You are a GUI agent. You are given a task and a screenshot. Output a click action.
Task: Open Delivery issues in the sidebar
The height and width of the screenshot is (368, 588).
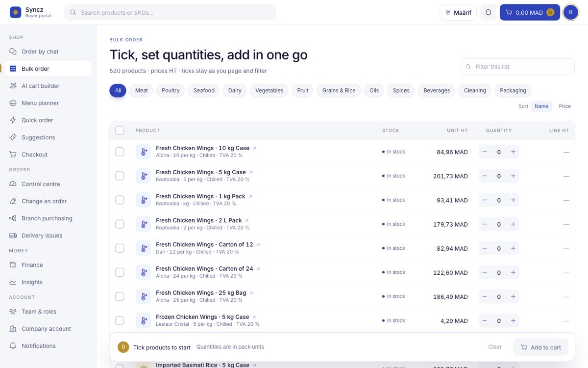pyautogui.click(x=48, y=236)
